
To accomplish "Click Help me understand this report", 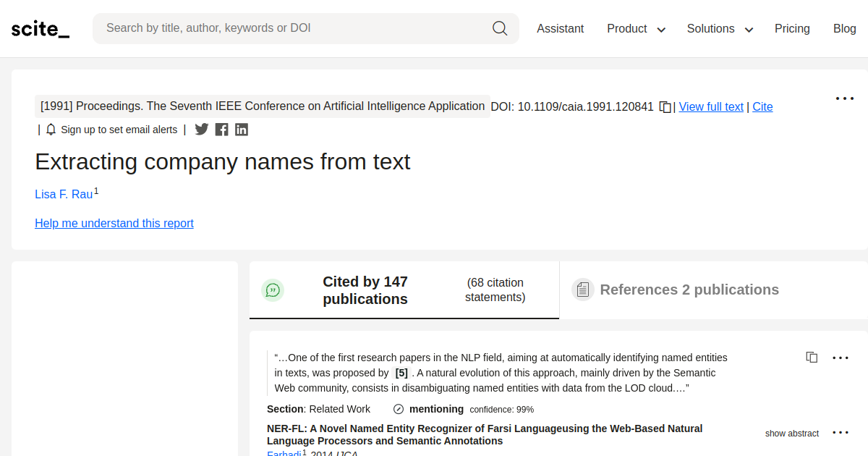I will [114, 223].
